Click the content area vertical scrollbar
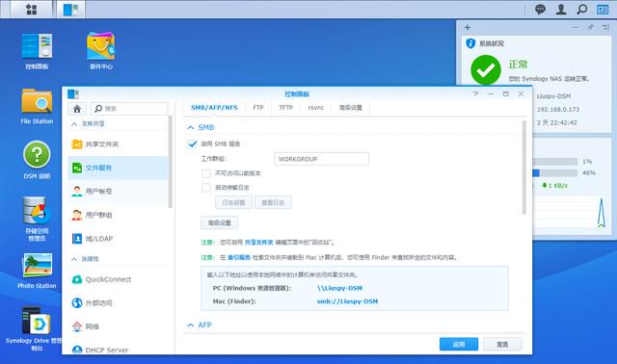The height and width of the screenshot is (364, 617). coord(523,168)
